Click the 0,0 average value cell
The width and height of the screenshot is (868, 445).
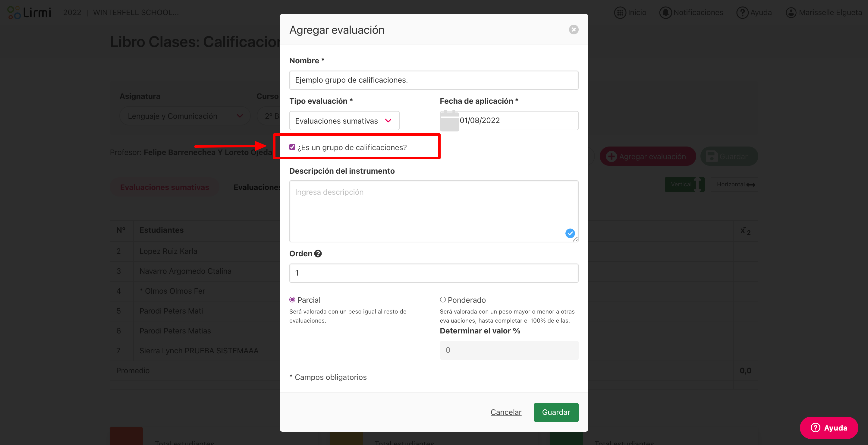[745, 371]
